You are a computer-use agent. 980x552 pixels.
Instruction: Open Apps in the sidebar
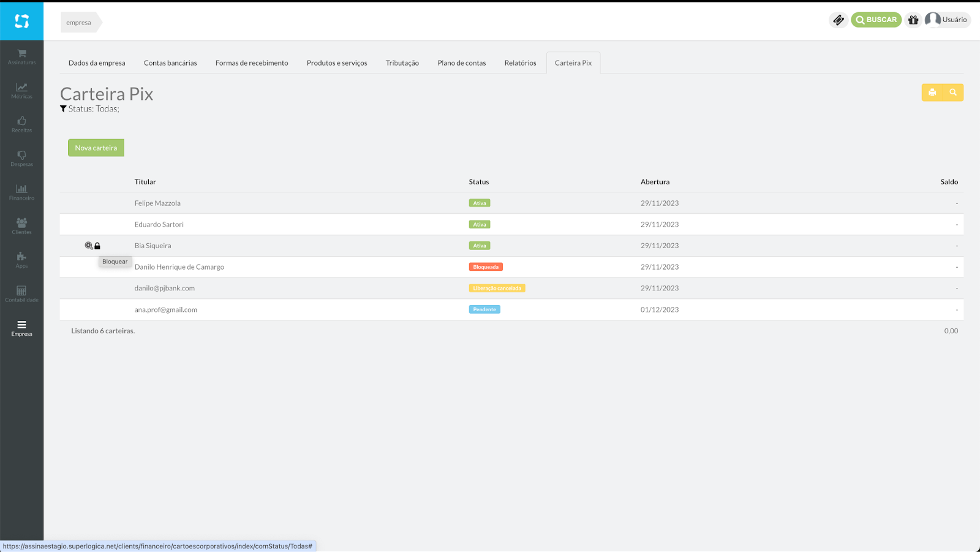click(x=21, y=260)
